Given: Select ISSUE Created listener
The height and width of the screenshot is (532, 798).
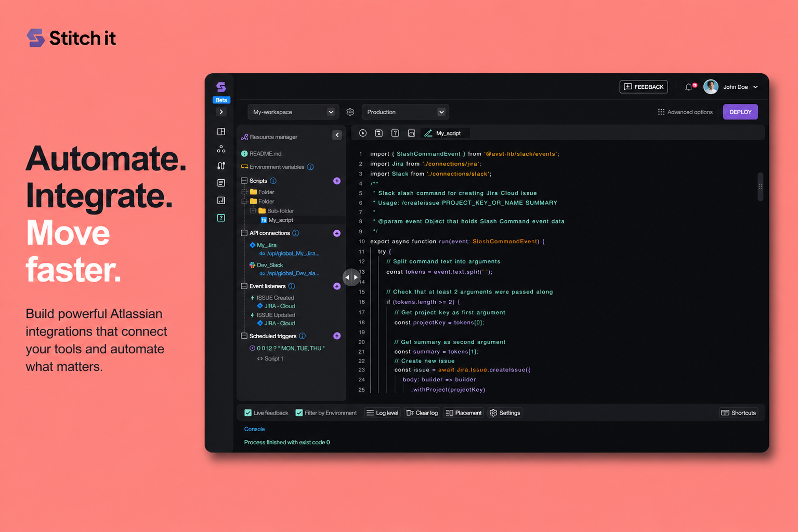Looking at the screenshot, I should click(272, 298).
